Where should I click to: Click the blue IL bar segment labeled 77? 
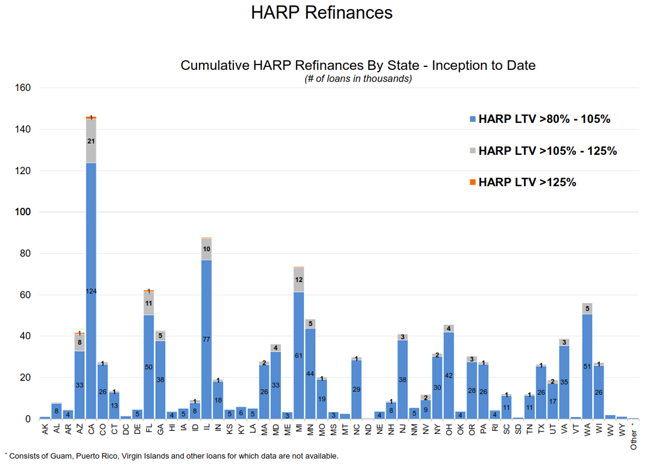pos(206,340)
